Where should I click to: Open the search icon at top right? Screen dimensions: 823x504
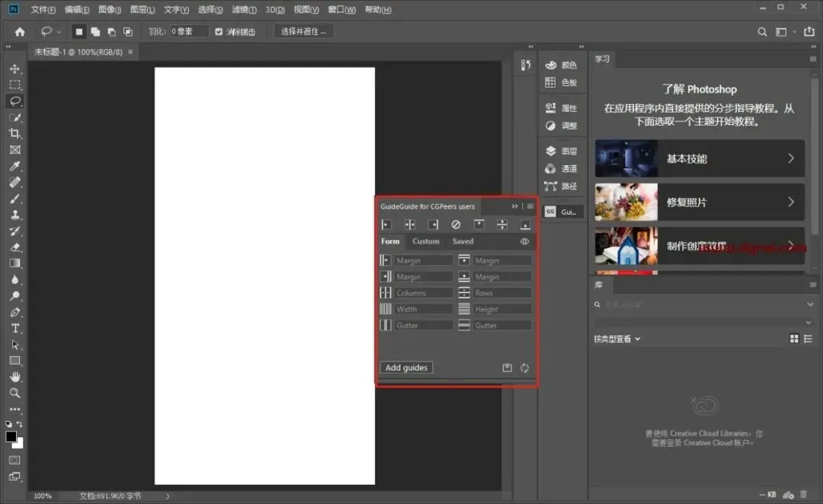[x=762, y=32]
